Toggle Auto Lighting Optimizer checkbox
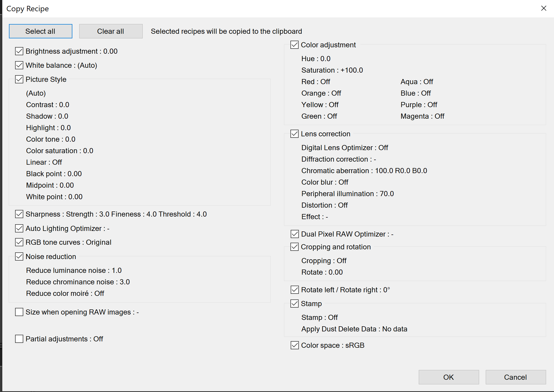 coord(19,228)
